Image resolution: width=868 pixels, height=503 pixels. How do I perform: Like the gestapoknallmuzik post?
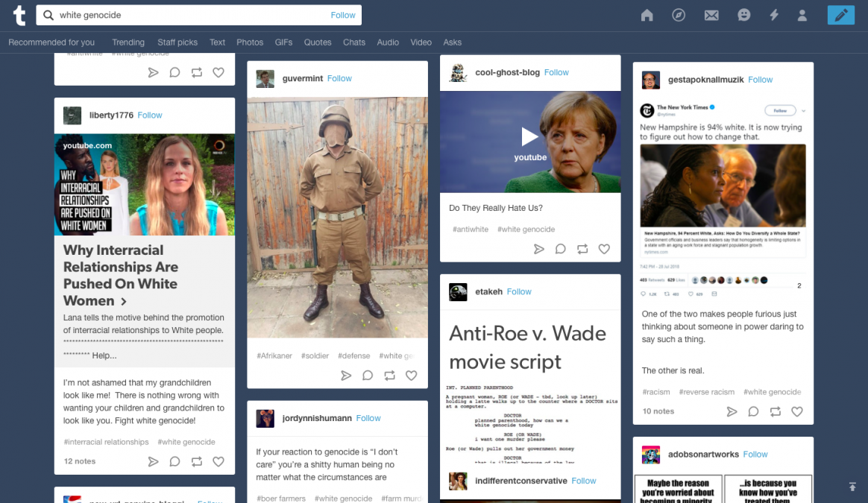point(796,411)
